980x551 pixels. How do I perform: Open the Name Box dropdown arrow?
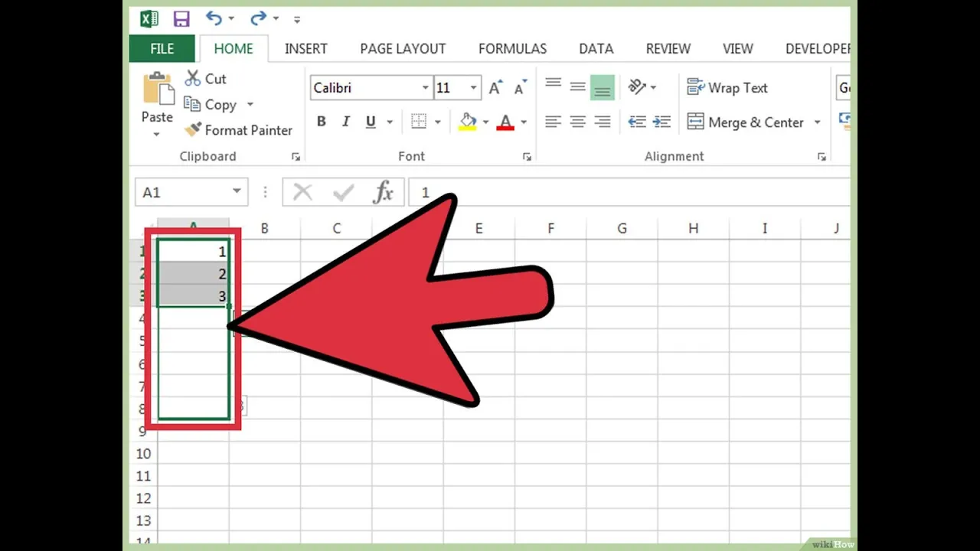(x=237, y=192)
